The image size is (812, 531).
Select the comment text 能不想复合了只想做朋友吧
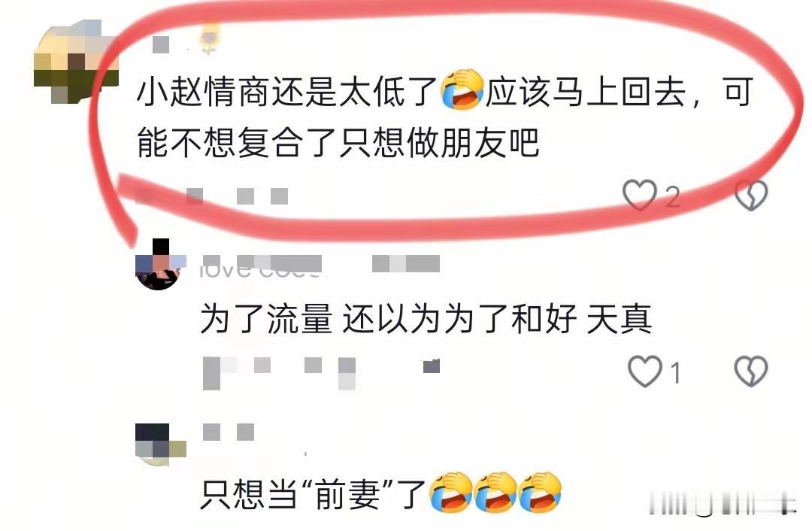338,142
